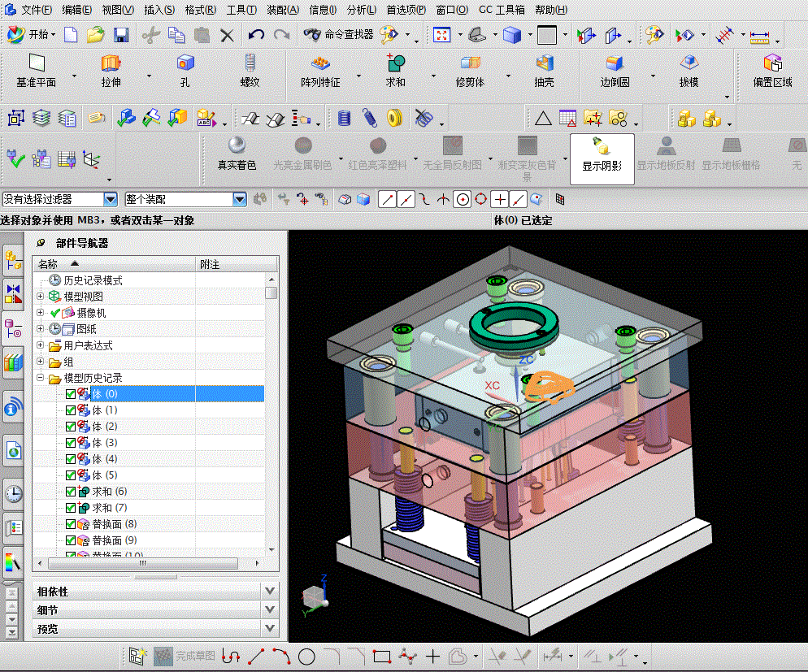
Task: Click the 真实着色 true shading icon
Action: [x=237, y=153]
